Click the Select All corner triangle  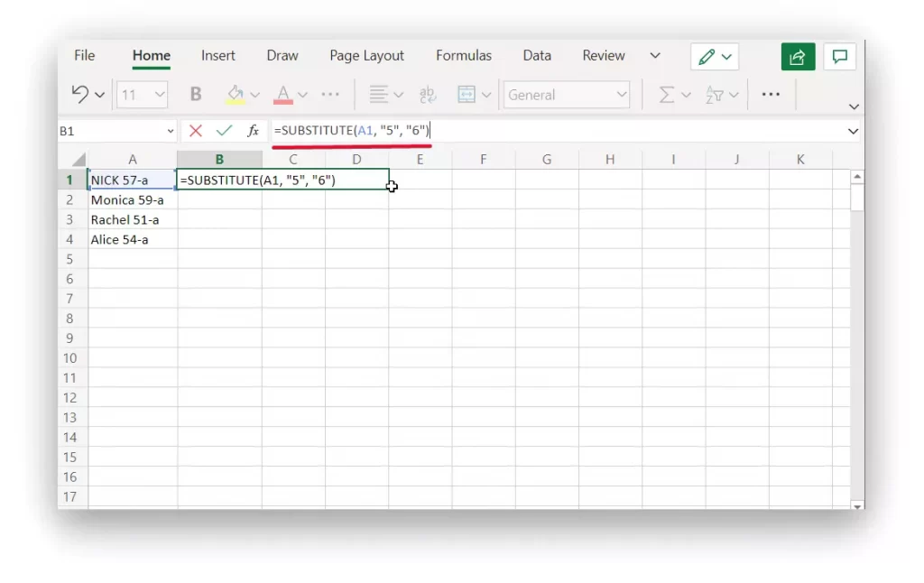click(x=79, y=159)
